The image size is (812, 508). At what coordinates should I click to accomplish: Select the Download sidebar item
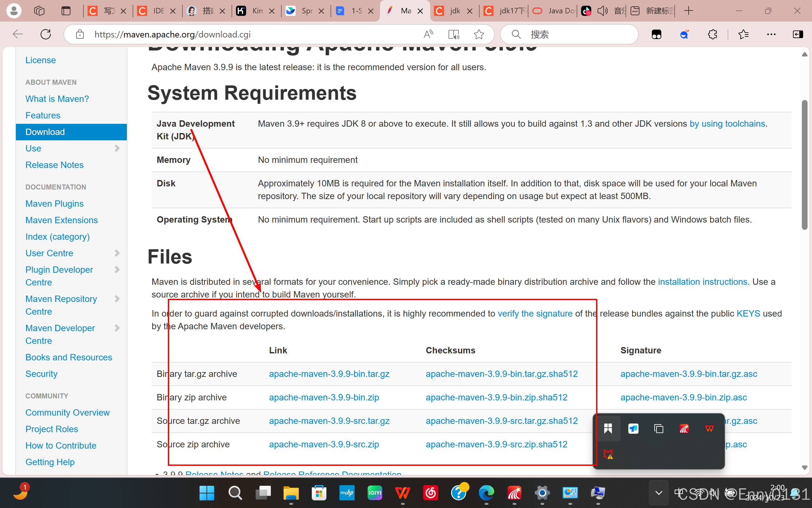pos(71,132)
